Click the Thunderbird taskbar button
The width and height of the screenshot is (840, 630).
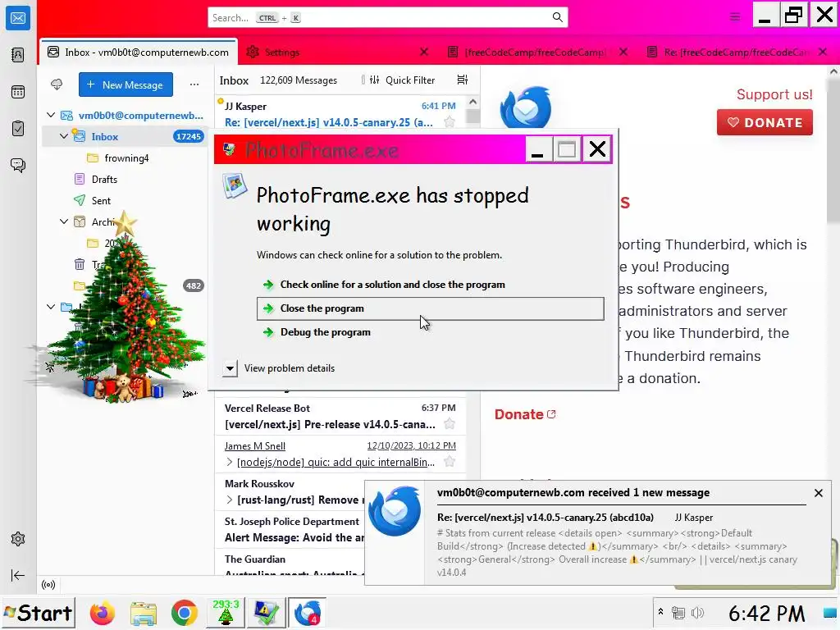pyautogui.click(x=307, y=613)
